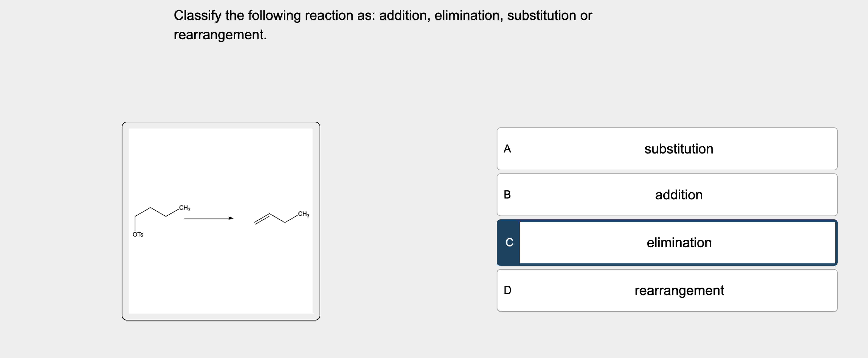Click the letter C label
868x358 pixels.
tap(509, 242)
